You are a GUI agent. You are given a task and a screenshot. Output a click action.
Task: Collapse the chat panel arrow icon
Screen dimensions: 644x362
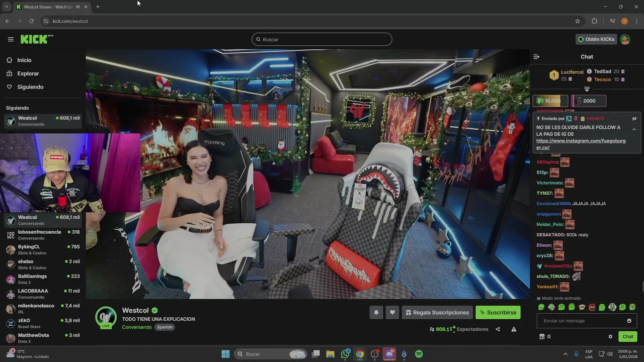pyautogui.click(x=536, y=57)
